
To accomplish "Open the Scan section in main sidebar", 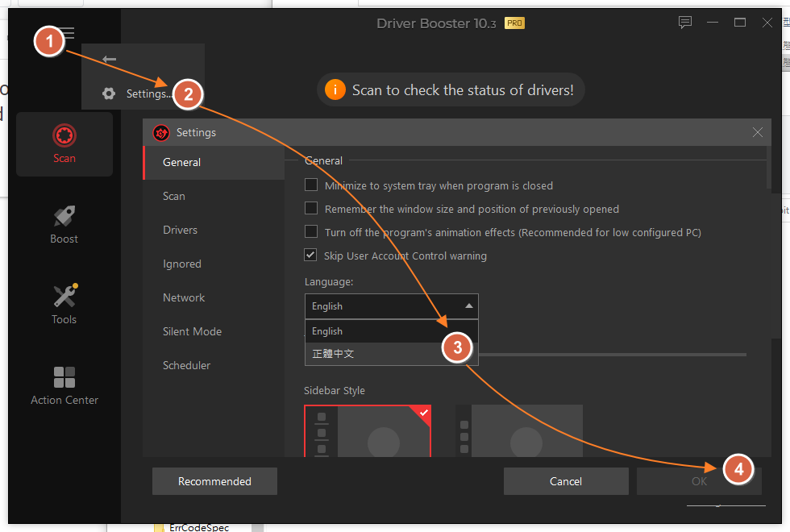I will pyautogui.click(x=64, y=144).
